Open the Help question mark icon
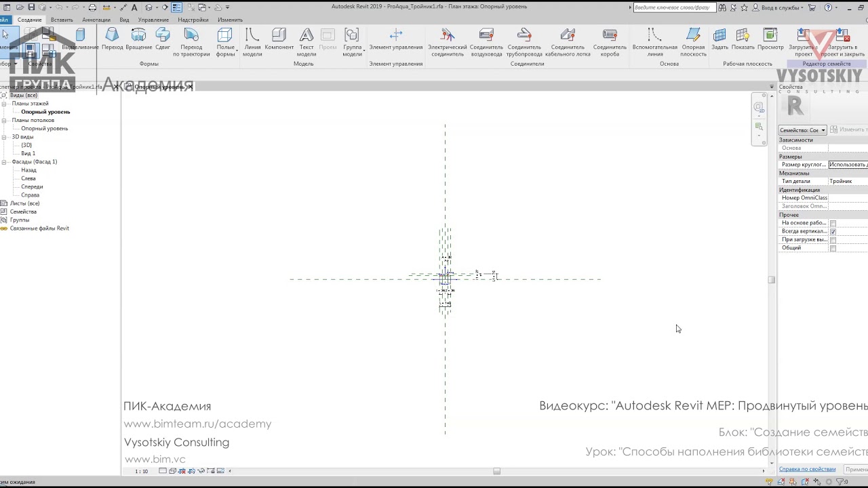The width and height of the screenshot is (868, 488). pos(828,7)
